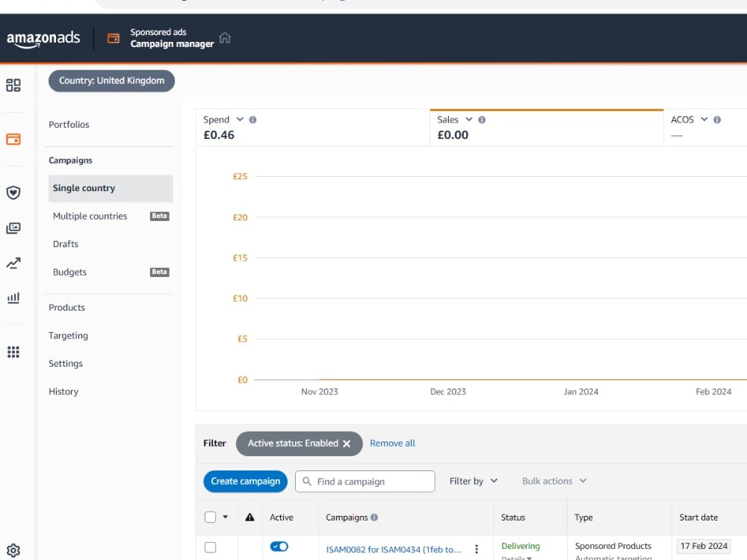The width and height of the screenshot is (747, 560).
Task: Click the Sponsored ads wallet icon in header
Action: point(114,39)
